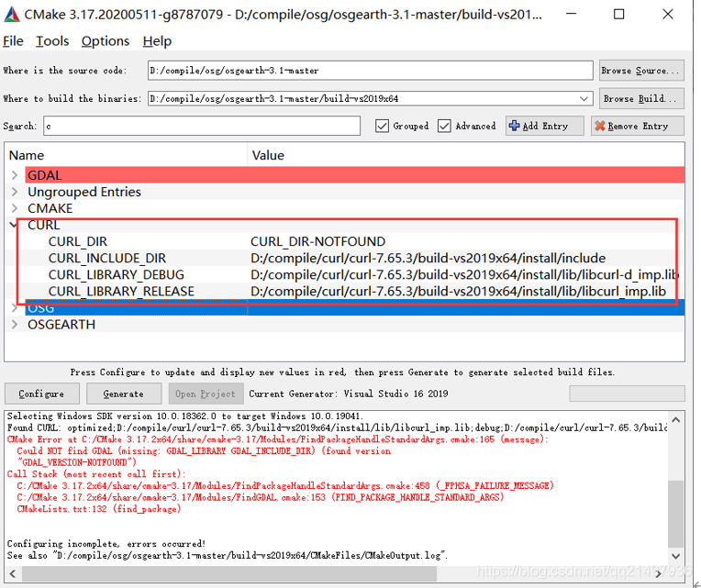Open the Help menu
This screenshot has width=701, height=588.
(157, 41)
